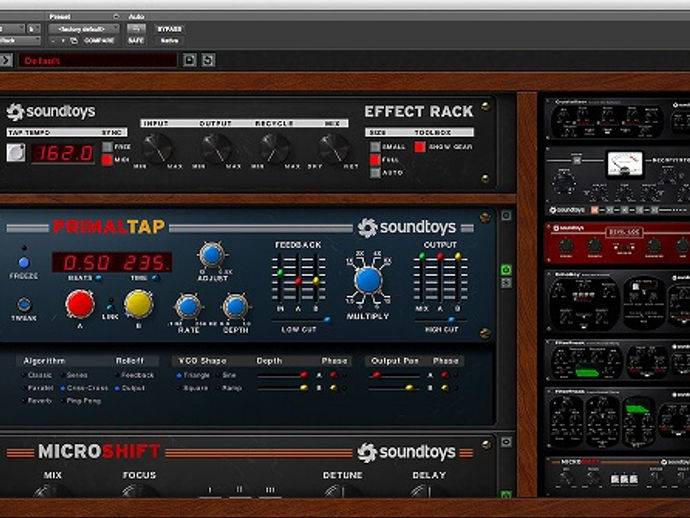Enable Free tempo sync mode
The height and width of the screenshot is (518, 690).
(x=107, y=147)
